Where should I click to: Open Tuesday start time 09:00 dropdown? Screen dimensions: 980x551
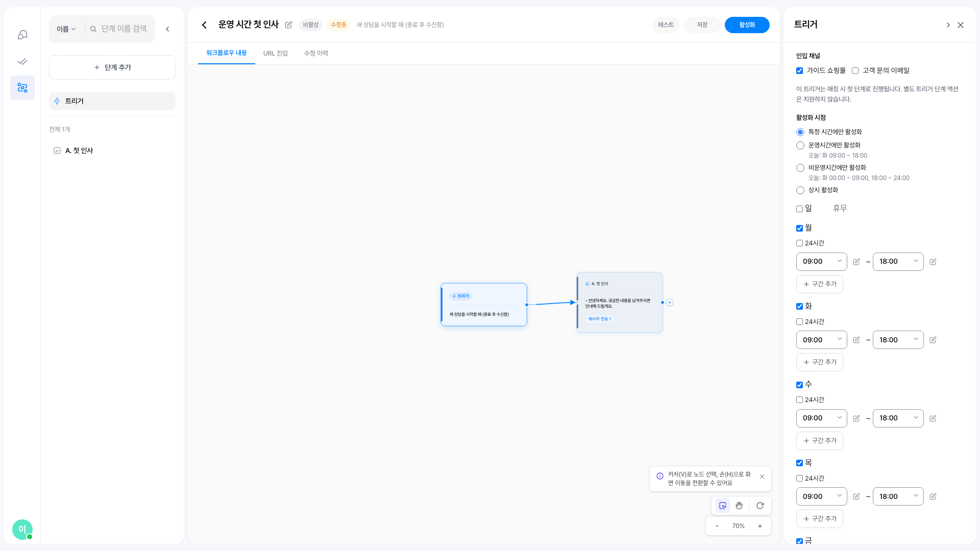click(822, 340)
